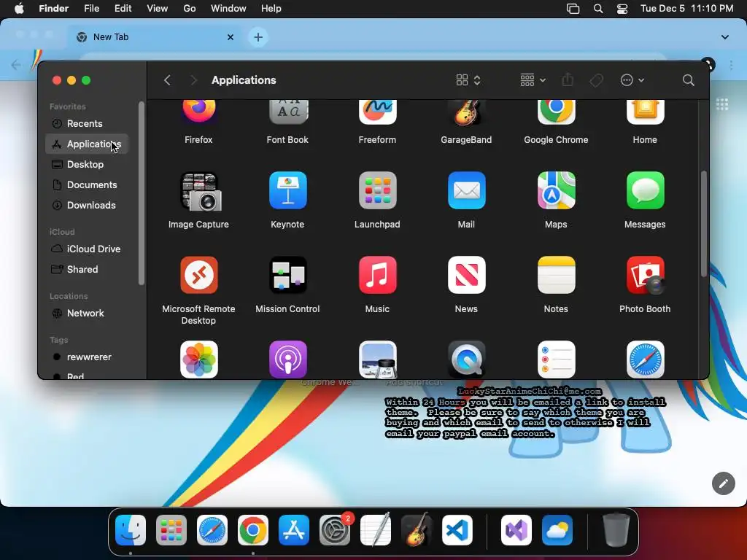
Task: Select Safari icon in the Finder window
Action: pyautogui.click(x=645, y=359)
